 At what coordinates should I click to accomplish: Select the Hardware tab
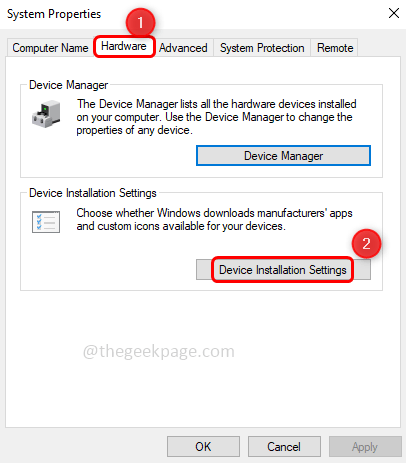[x=124, y=46]
